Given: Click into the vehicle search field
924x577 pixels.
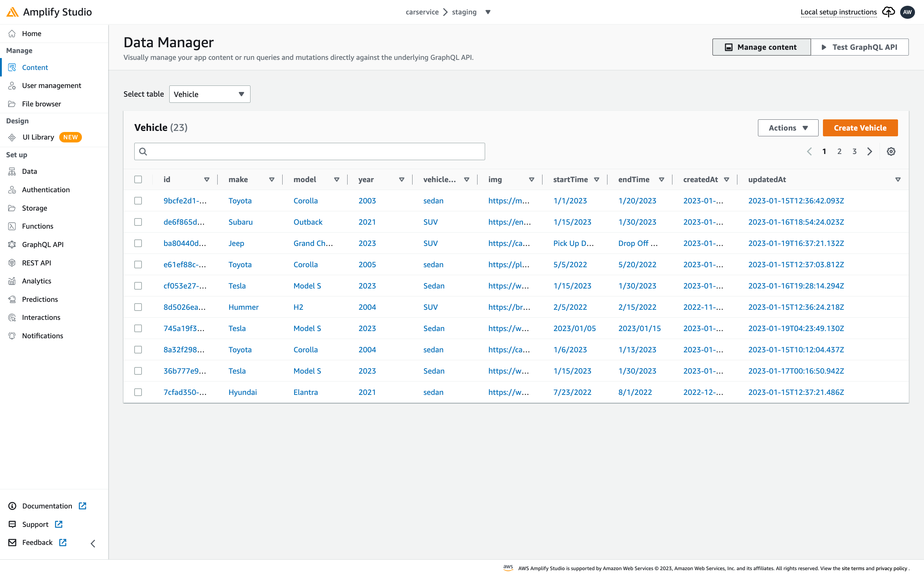Looking at the screenshot, I should (x=309, y=151).
